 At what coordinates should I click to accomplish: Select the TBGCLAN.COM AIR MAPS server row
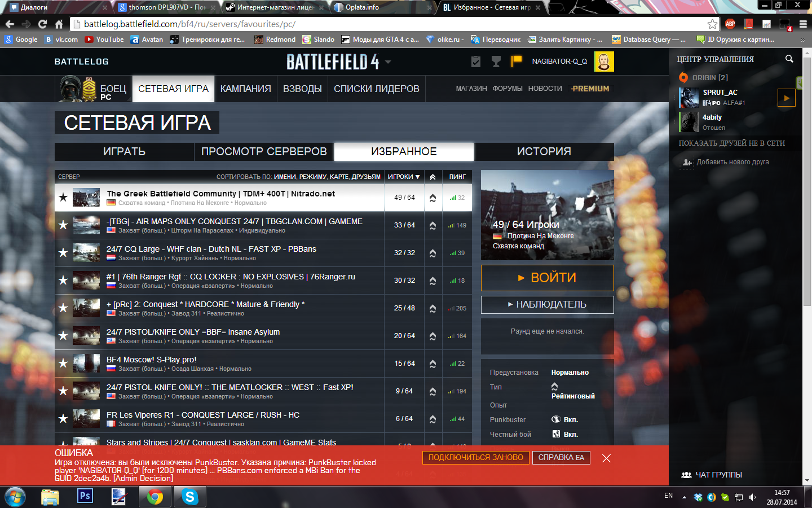click(x=263, y=225)
